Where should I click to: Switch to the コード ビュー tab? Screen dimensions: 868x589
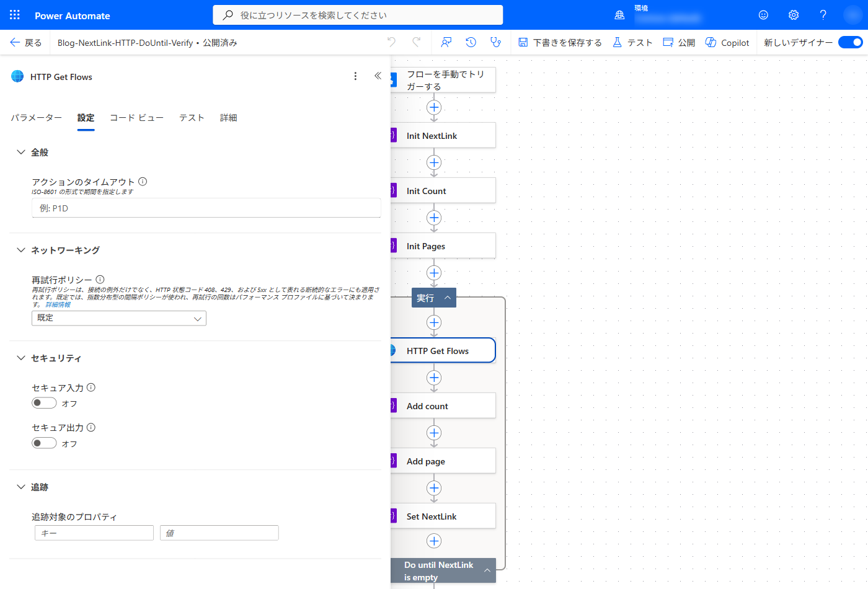[136, 117]
